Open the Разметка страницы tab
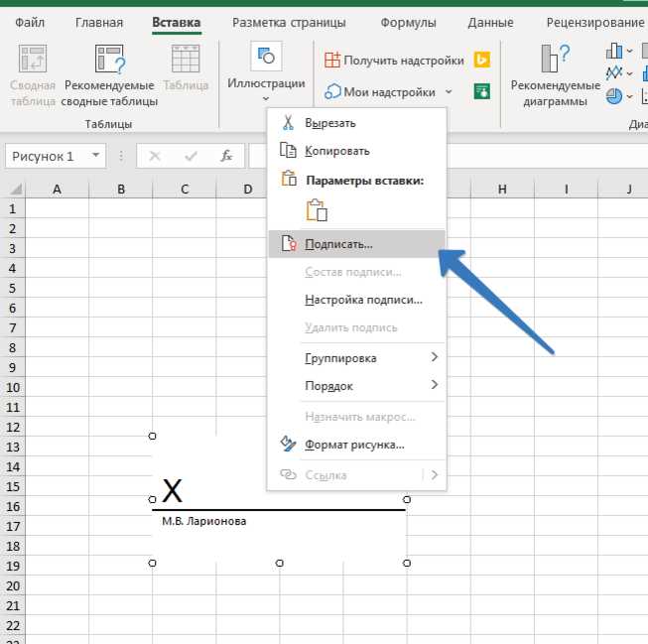The image size is (648, 644). [289, 22]
